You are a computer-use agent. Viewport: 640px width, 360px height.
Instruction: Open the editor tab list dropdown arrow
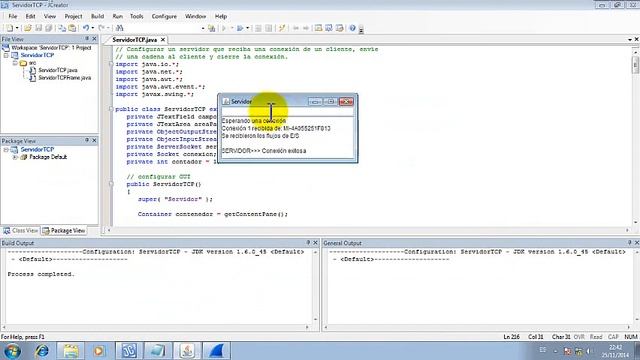point(630,40)
